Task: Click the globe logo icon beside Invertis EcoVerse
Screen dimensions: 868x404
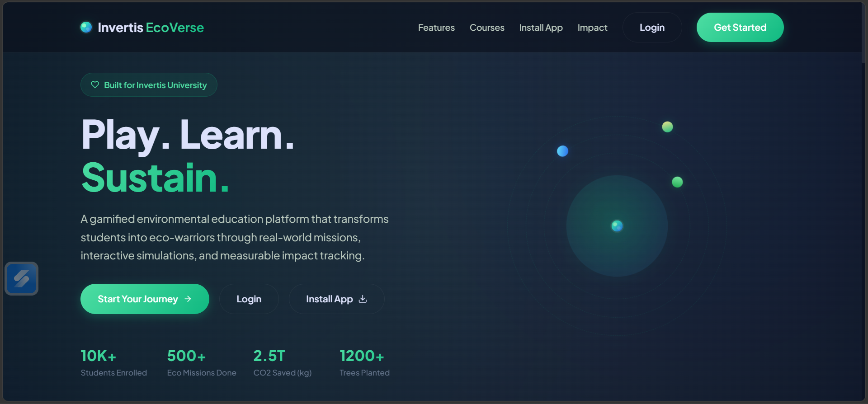Action: [x=86, y=27]
